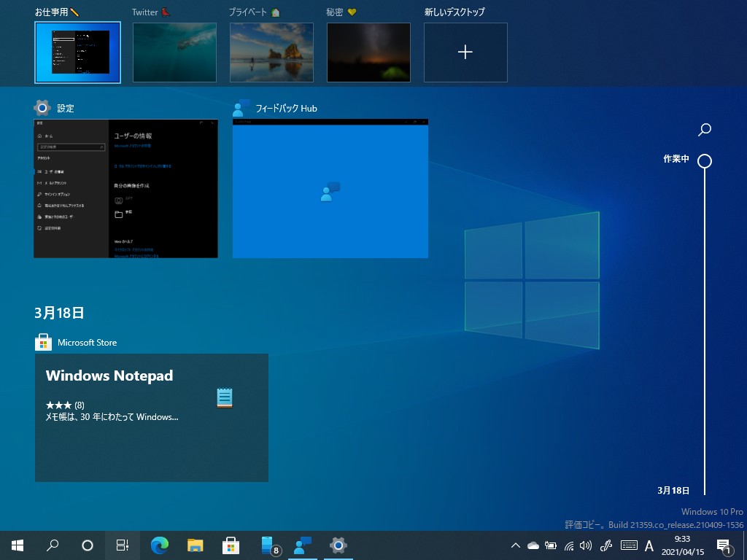Open the network Wi-Fi tray icon
This screenshot has height=560, width=747.
pyautogui.click(x=569, y=545)
